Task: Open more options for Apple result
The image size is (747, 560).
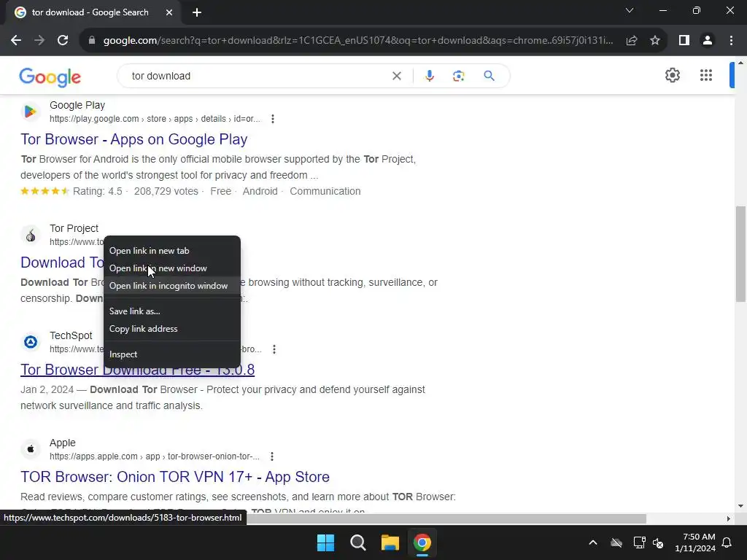Action: point(272,456)
